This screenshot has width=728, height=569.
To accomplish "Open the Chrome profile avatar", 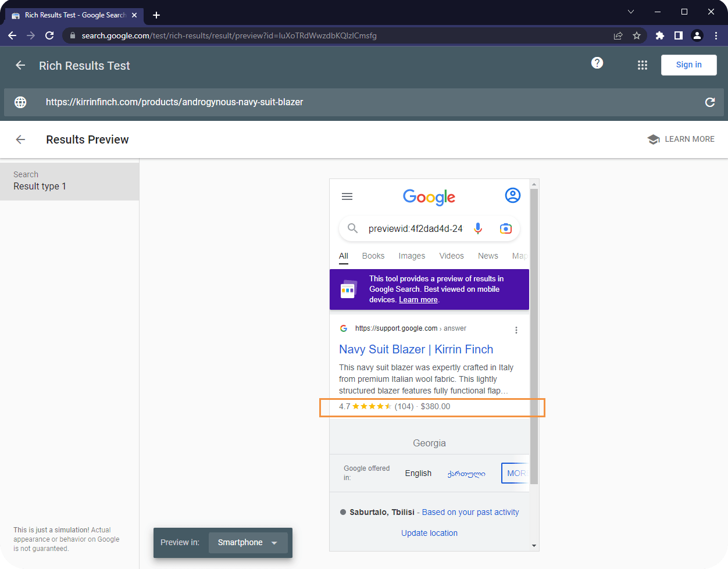I will pyautogui.click(x=697, y=35).
